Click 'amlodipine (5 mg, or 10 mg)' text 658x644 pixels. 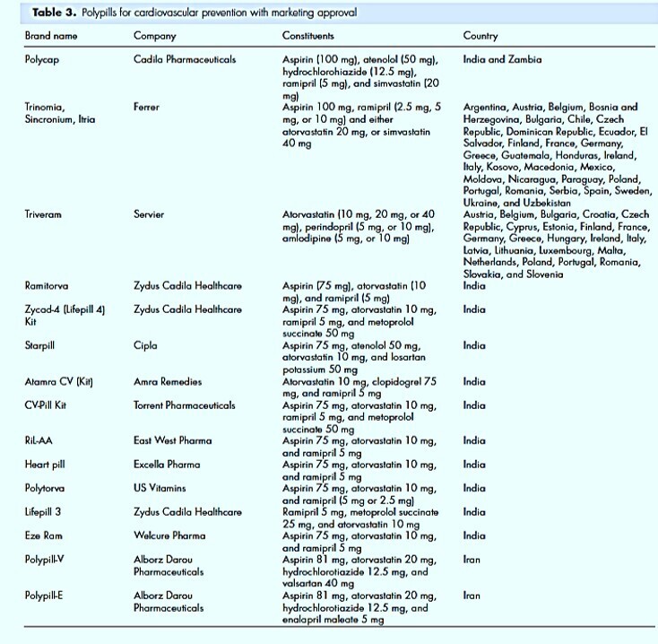tap(346, 239)
